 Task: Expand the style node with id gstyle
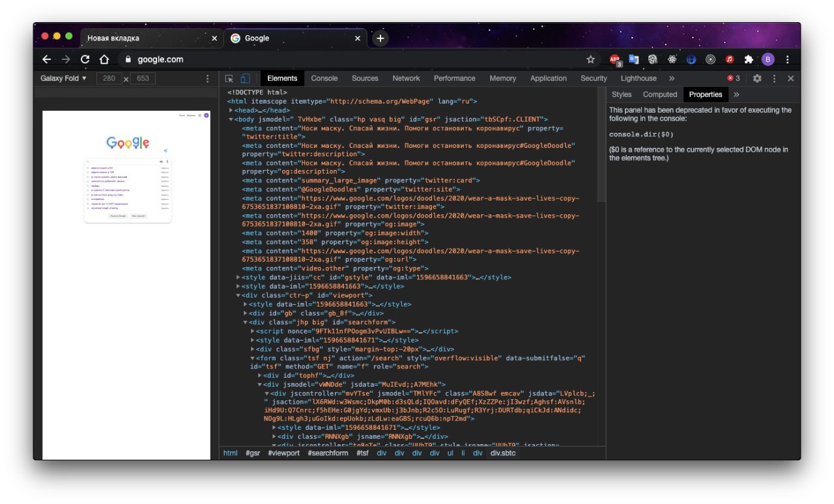click(x=238, y=277)
